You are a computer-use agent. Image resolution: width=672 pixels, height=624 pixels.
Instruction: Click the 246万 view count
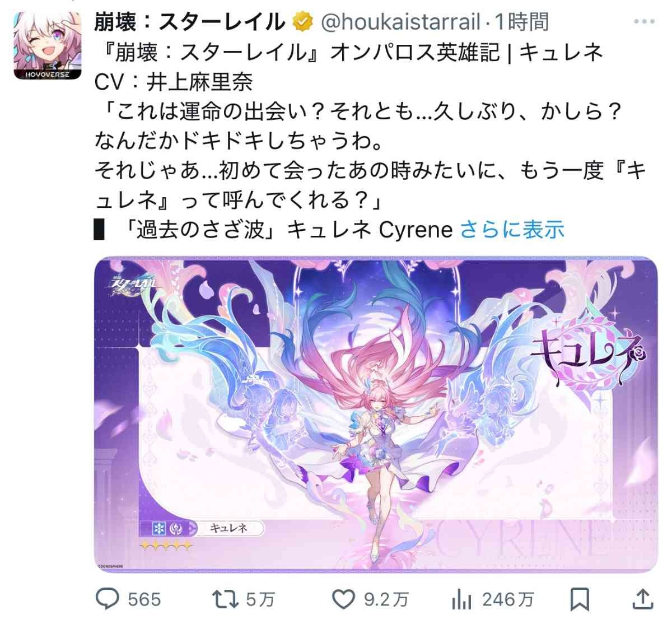[x=508, y=600]
